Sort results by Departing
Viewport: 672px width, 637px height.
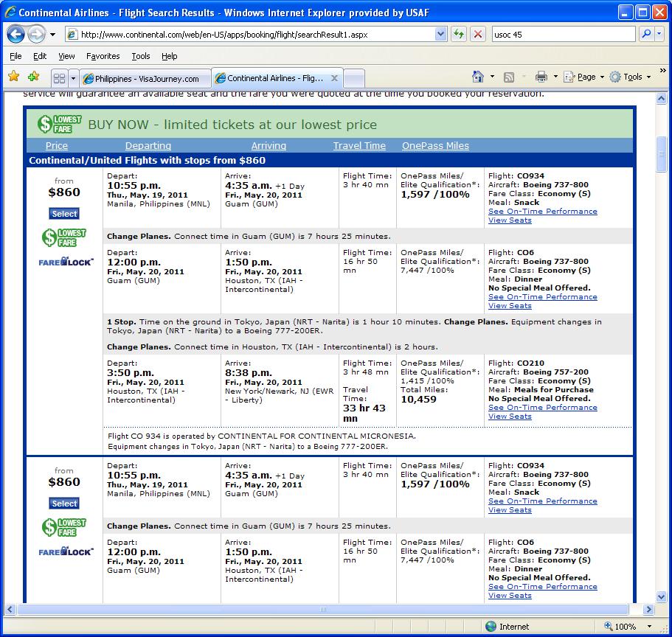(148, 146)
